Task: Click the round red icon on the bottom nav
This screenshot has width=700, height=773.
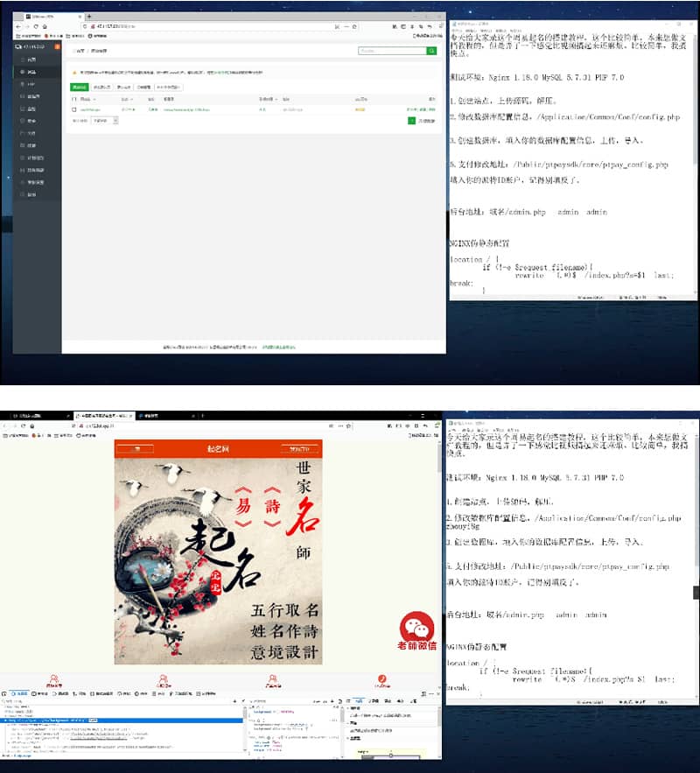Action: (381, 681)
